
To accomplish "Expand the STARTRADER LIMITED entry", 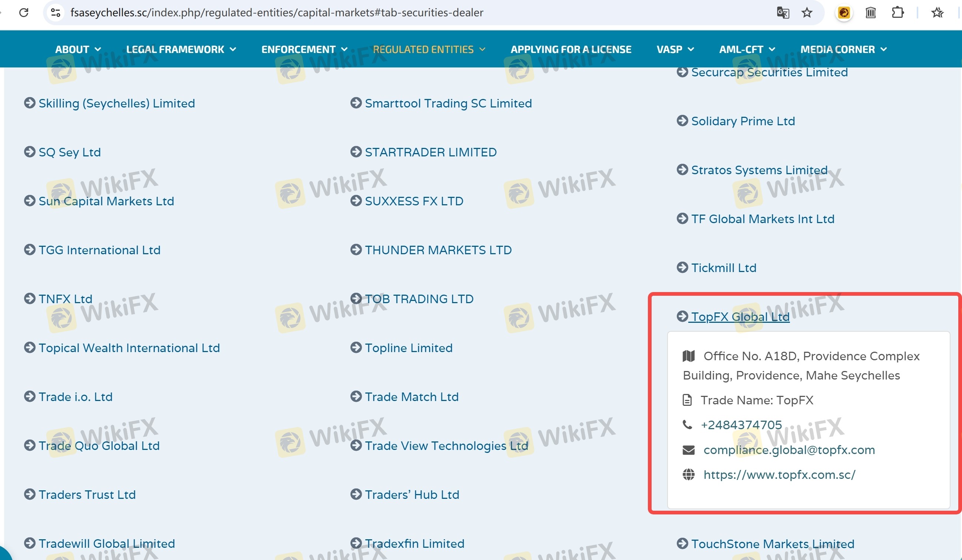I will (430, 152).
